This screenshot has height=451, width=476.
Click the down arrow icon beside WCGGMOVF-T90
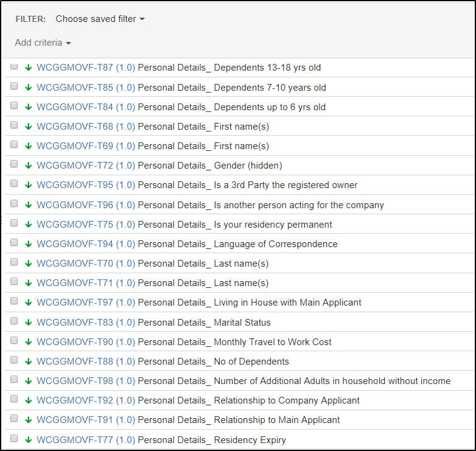(29, 341)
